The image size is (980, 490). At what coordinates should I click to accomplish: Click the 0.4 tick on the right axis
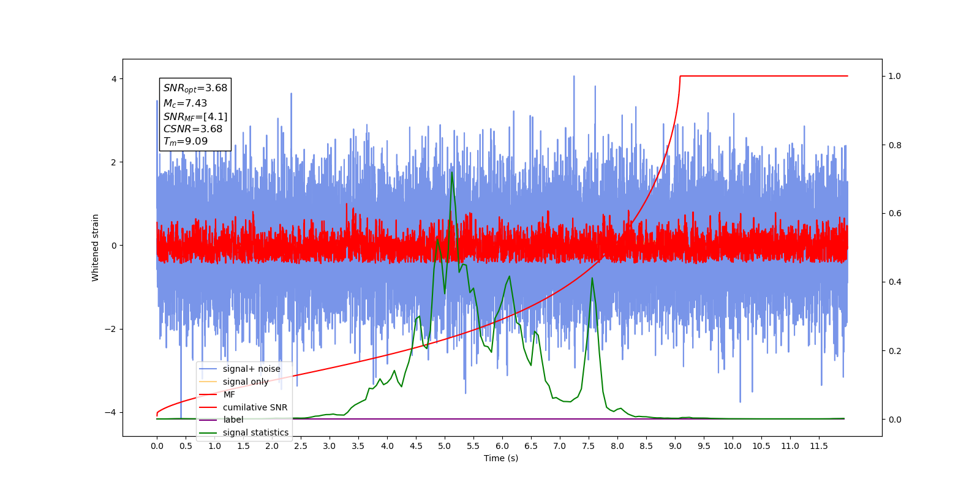(895, 282)
